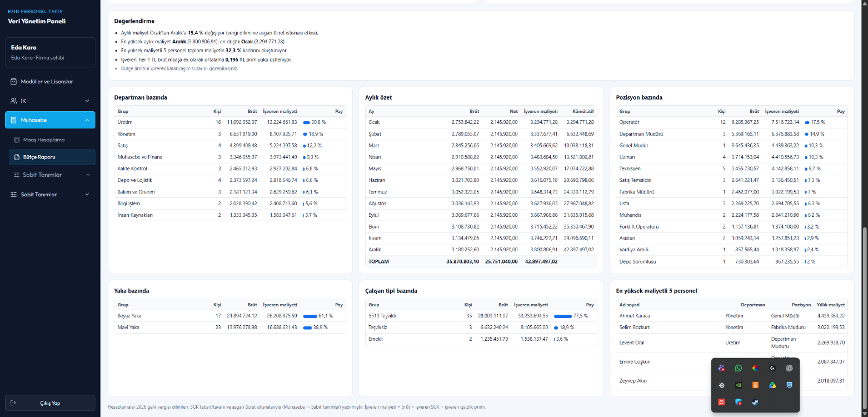Viewport: 868px width, 417px height.
Task: Click the "Değerlendirme" section heading
Action: coord(134,21)
